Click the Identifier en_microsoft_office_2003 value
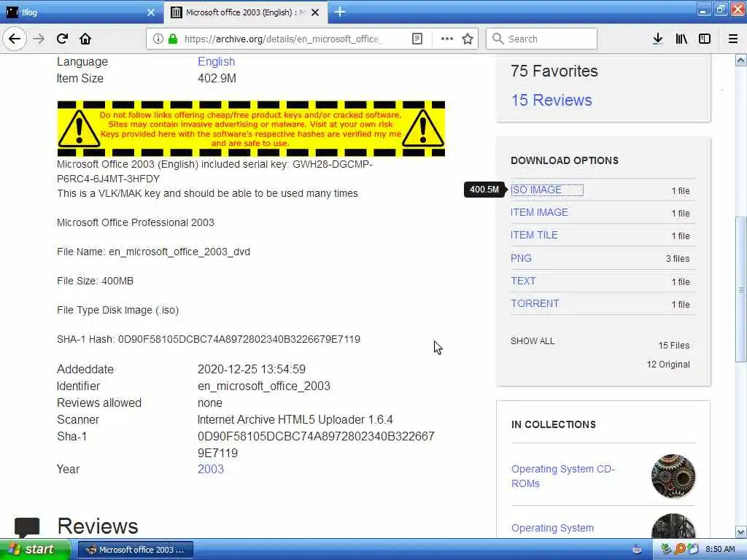This screenshot has width=747, height=560. tap(264, 386)
